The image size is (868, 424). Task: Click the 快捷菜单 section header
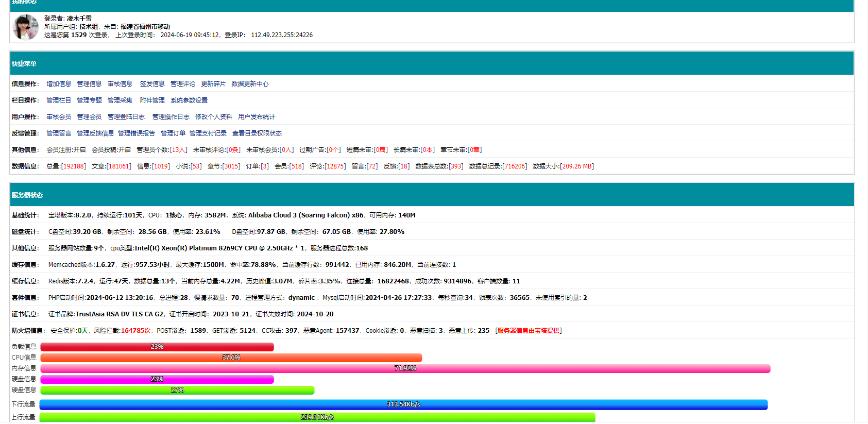point(432,63)
